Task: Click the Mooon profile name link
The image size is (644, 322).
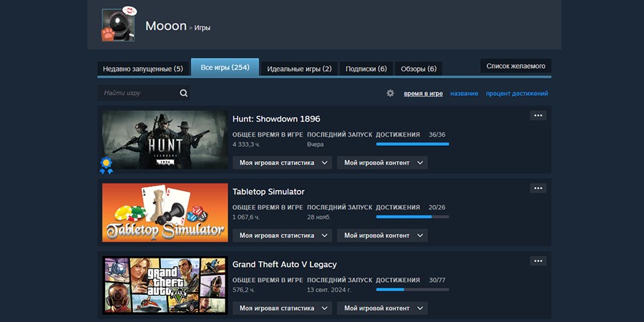Action: [x=166, y=26]
